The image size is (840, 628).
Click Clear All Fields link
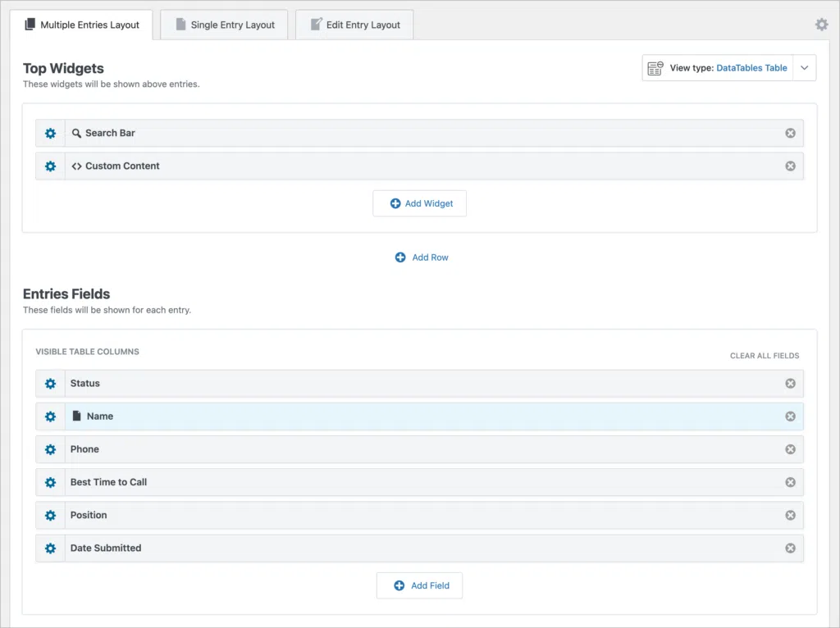coord(764,356)
